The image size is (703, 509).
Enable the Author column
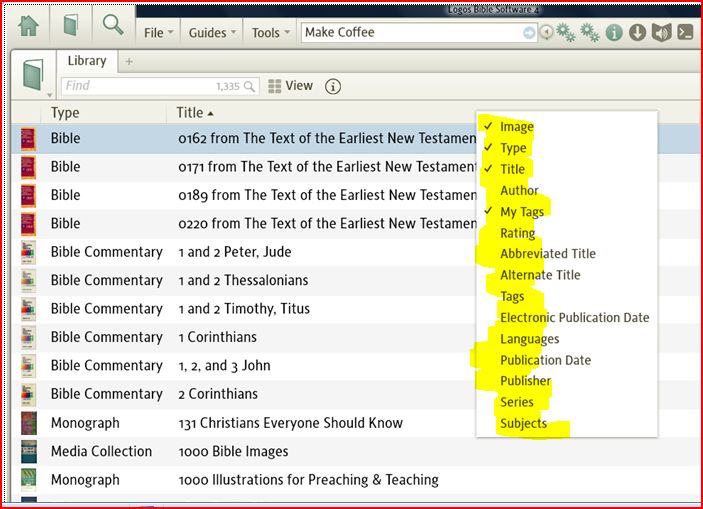[x=519, y=191]
